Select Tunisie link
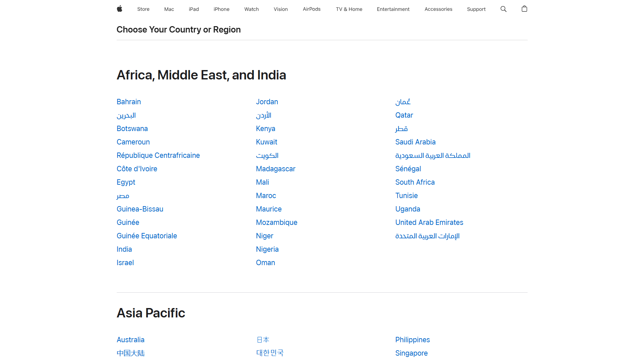This screenshot has height=362, width=644. tap(407, 196)
